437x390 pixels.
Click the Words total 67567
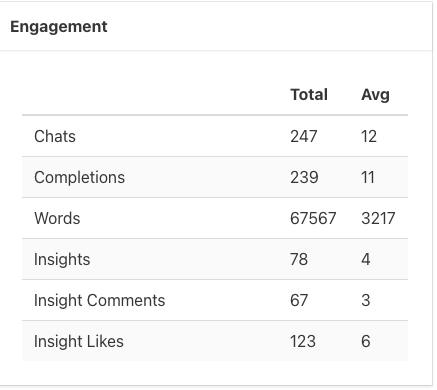coord(313,218)
